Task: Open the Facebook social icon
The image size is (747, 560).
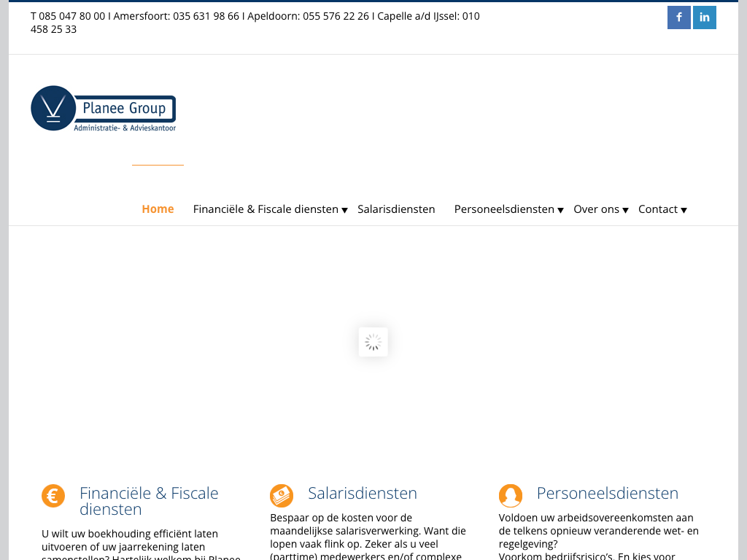Action: tap(678, 17)
